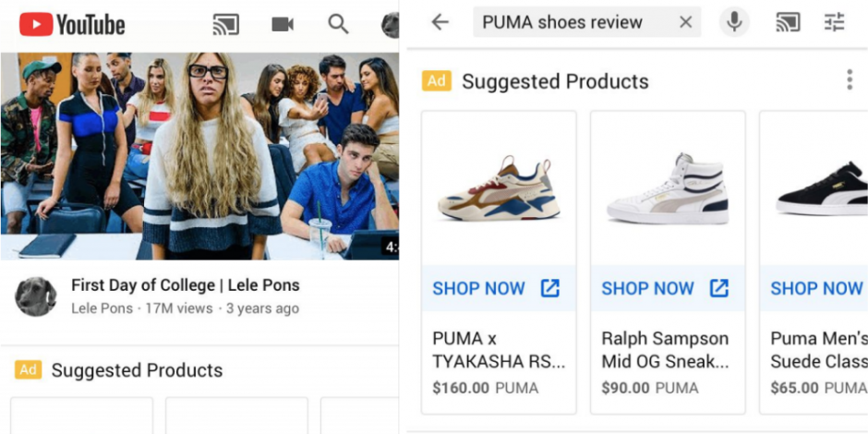Tap the video camera upload icon
This screenshot has width=868, height=434.
[283, 24]
